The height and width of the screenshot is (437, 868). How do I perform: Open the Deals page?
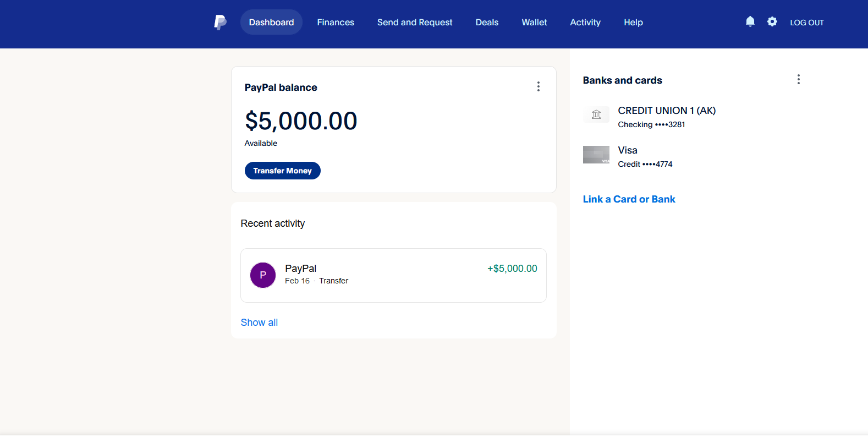[x=487, y=22]
